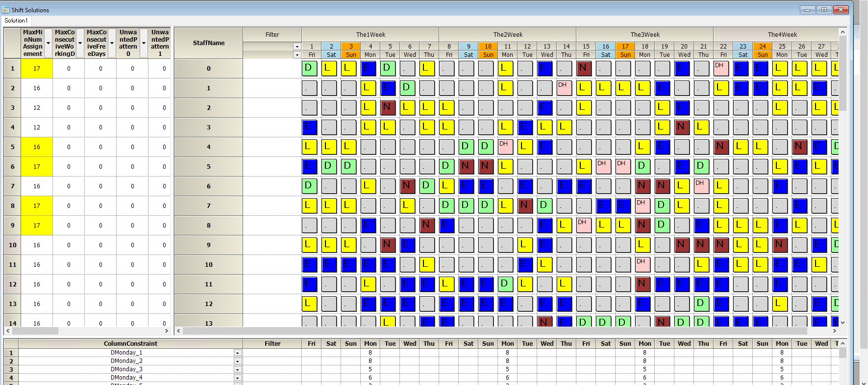
Task: Click left grid horizontal scrollbar right arrow
Action: tap(166, 331)
